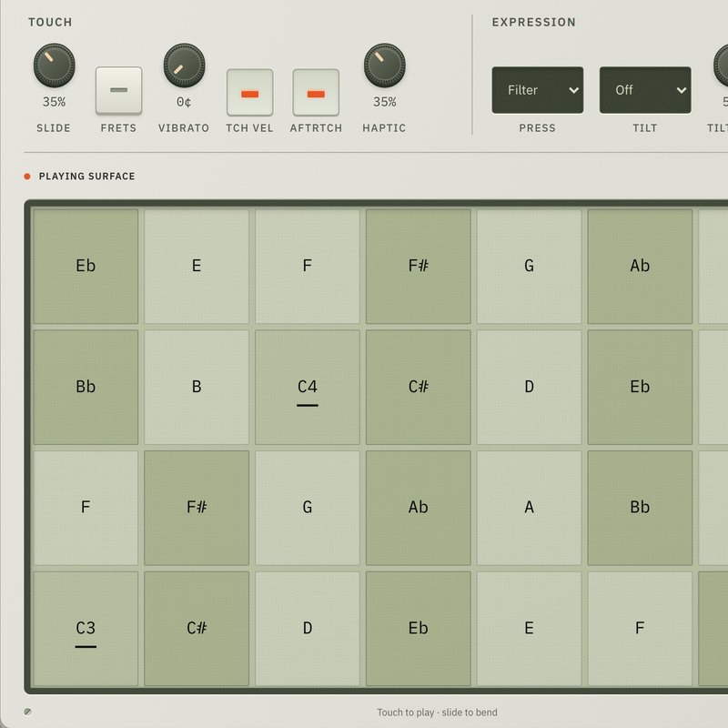The height and width of the screenshot is (728, 728).
Task: Tap the F# pad in the top row
Action: [419, 266]
